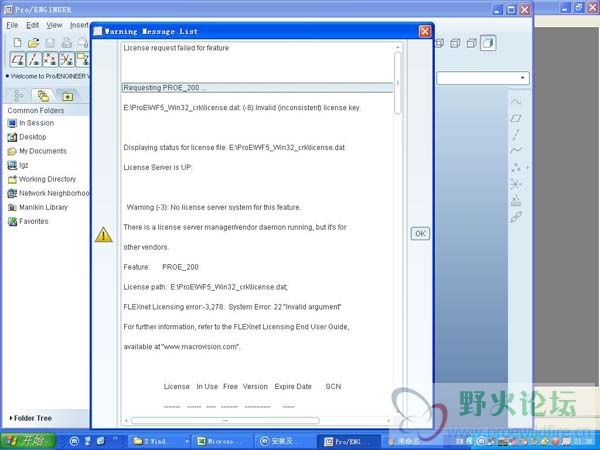Open the Edit menu
The width and height of the screenshot is (600, 450).
pos(33,25)
